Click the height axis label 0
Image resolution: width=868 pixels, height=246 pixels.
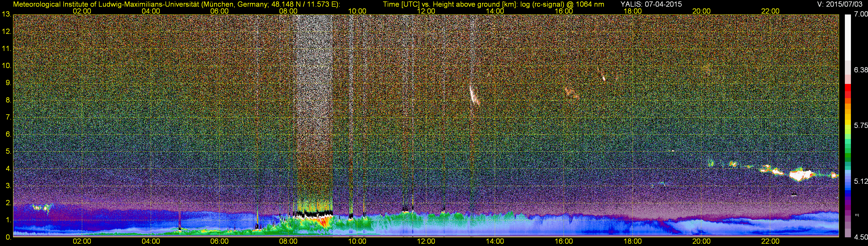point(8,237)
